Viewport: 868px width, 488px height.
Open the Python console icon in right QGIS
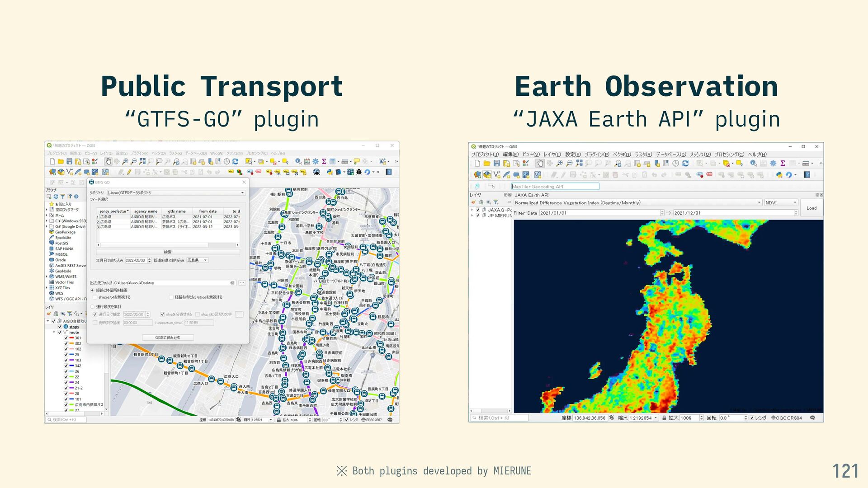(x=779, y=175)
